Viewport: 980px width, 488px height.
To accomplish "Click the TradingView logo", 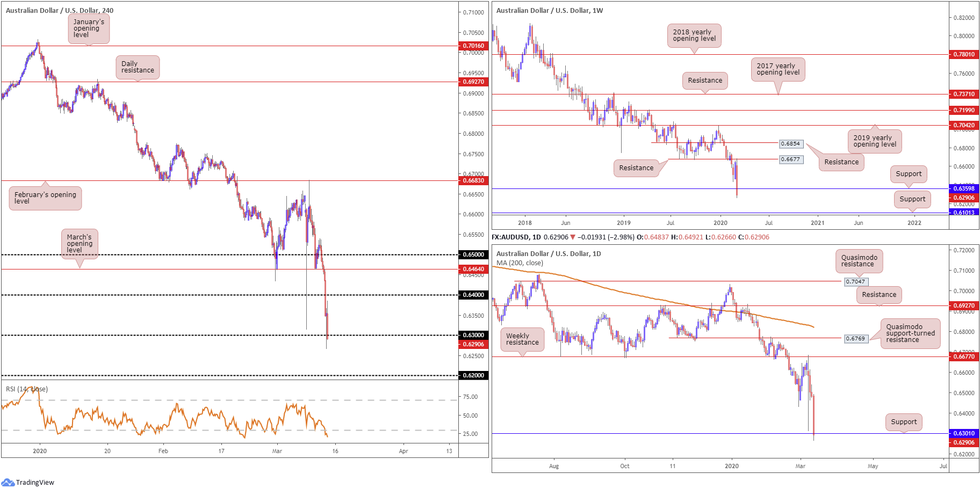I will click(x=28, y=482).
